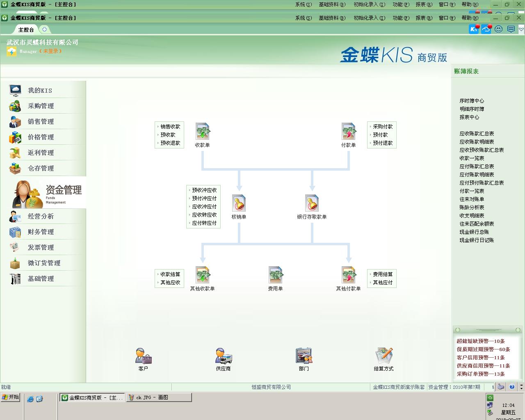
Task: Click Windows 开始 start button
Action: [x=10, y=397]
